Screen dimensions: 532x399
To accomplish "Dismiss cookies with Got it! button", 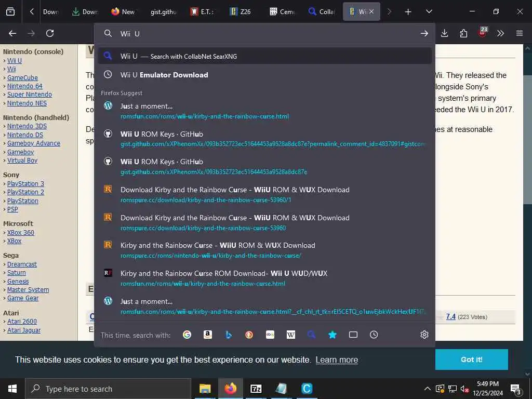I will [471, 360].
